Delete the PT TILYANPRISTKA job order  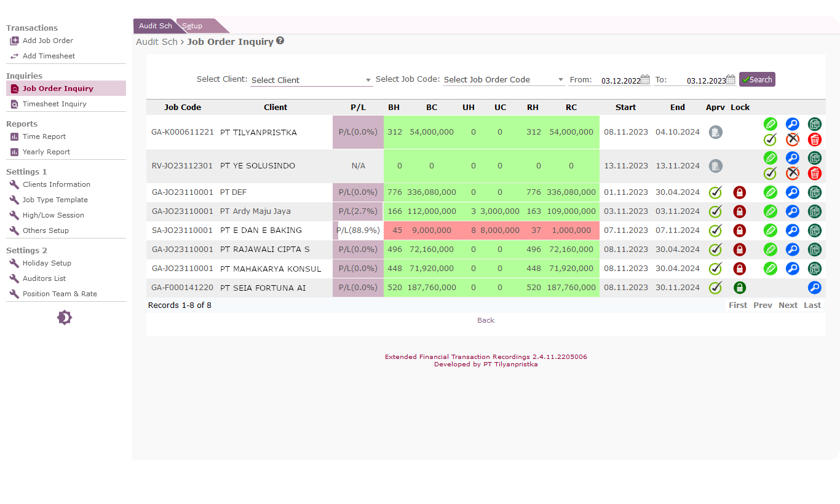[x=815, y=140]
